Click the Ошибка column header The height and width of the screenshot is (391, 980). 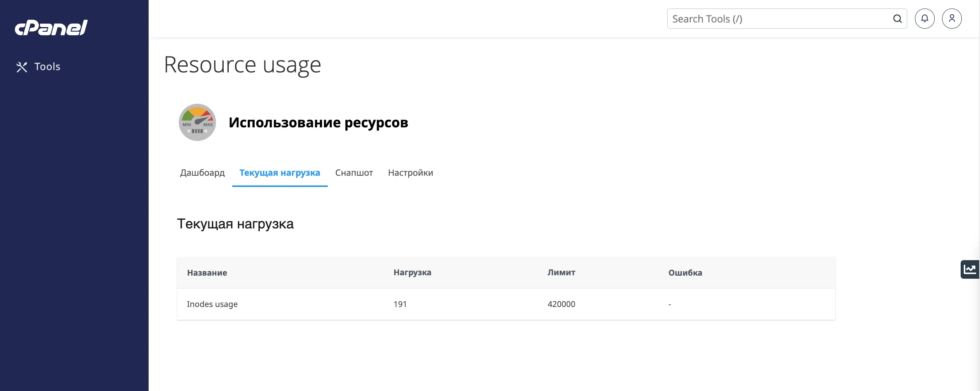coord(685,273)
